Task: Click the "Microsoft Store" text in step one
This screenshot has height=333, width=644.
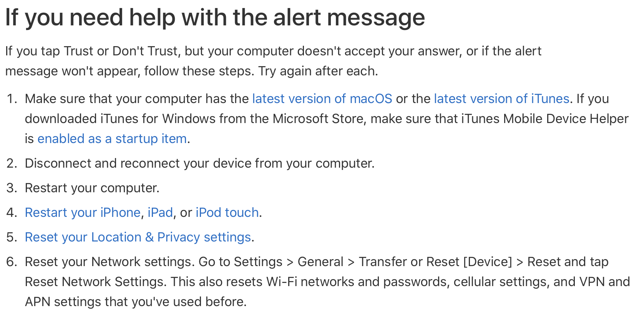Action: [x=318, y=119]
